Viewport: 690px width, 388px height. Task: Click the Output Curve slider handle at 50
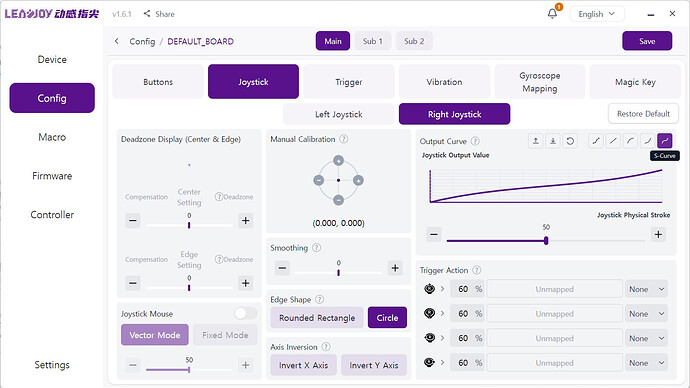pos(546,241)
